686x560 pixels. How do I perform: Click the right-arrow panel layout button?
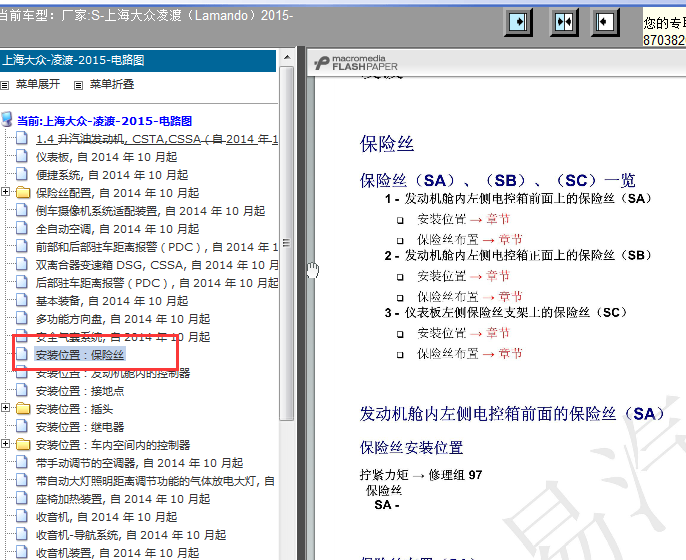click(x=518, y=22)
